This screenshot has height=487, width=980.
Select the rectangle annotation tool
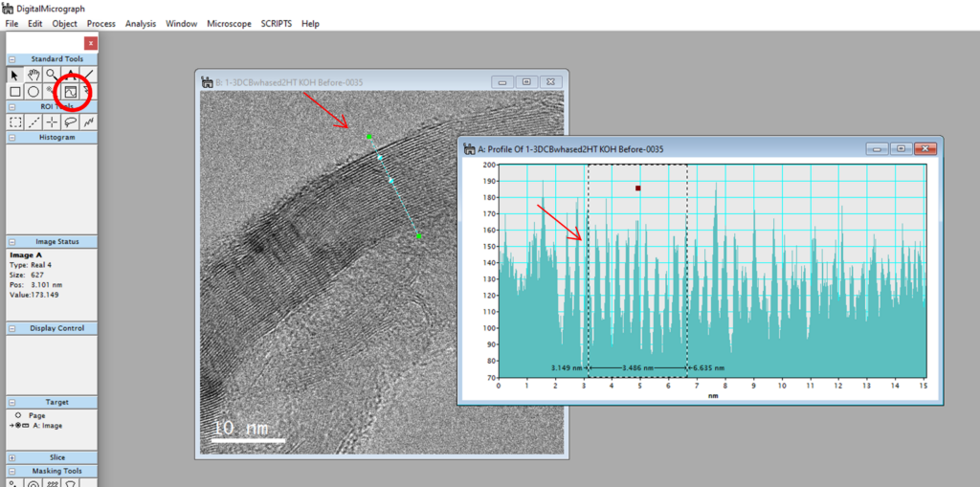15,92
